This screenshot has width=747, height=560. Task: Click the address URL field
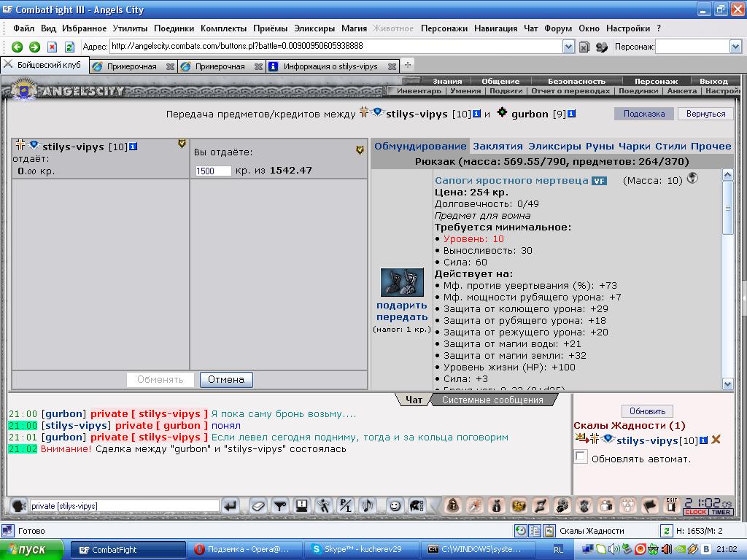click(x=336, y=46)
